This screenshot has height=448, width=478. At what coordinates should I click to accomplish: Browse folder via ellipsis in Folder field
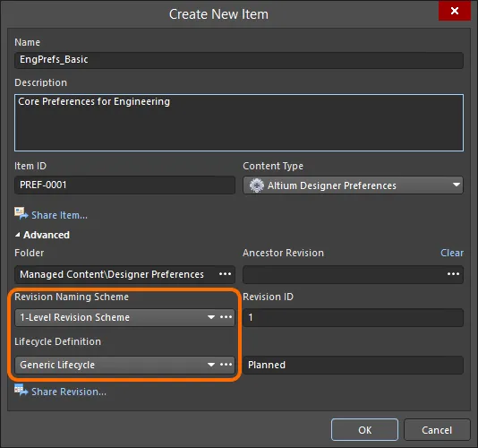(x=225, y=274)
